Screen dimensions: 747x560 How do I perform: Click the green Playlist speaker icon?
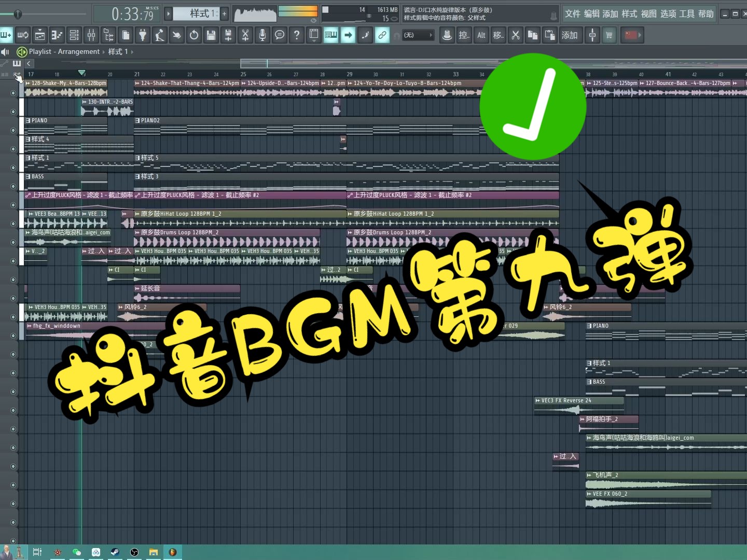(22, 51)
